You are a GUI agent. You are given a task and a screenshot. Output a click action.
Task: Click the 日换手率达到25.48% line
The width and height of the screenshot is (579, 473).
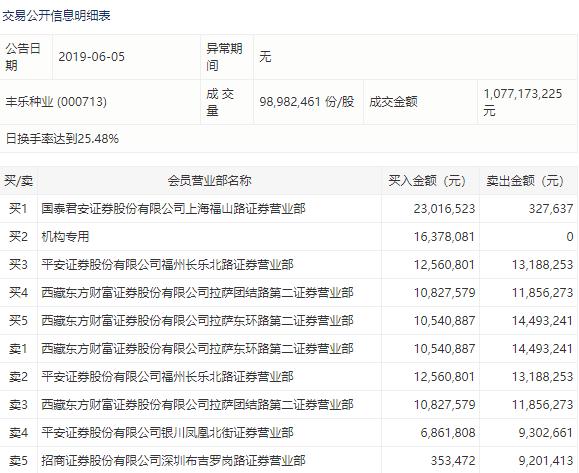tap(62, 139)
